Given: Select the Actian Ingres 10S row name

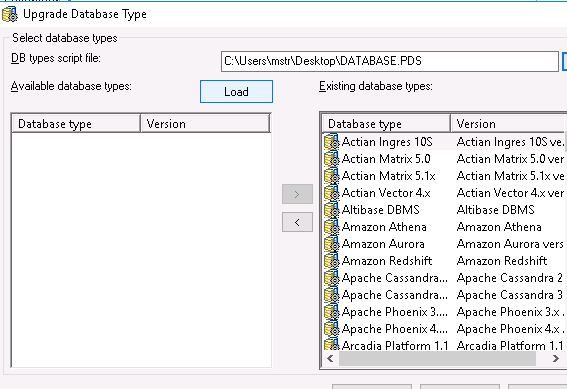Looking at the screenshot, I should click(387, 142).
